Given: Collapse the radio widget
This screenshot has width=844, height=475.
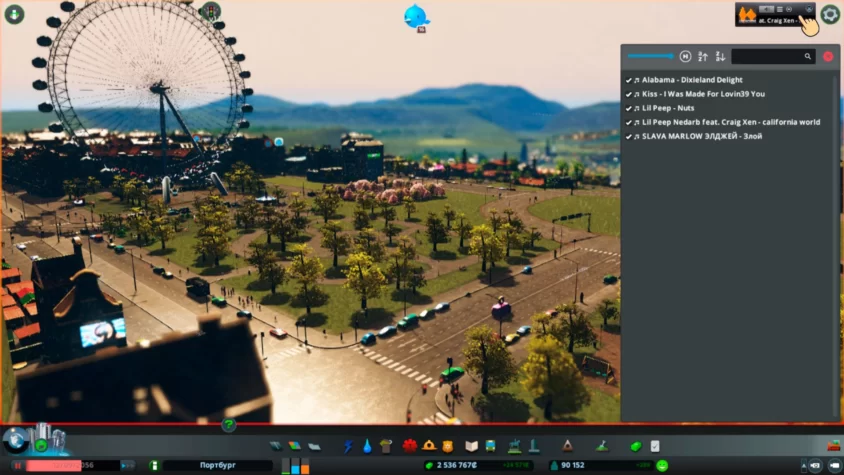Looking at the screenshot, I should point(809,9).
